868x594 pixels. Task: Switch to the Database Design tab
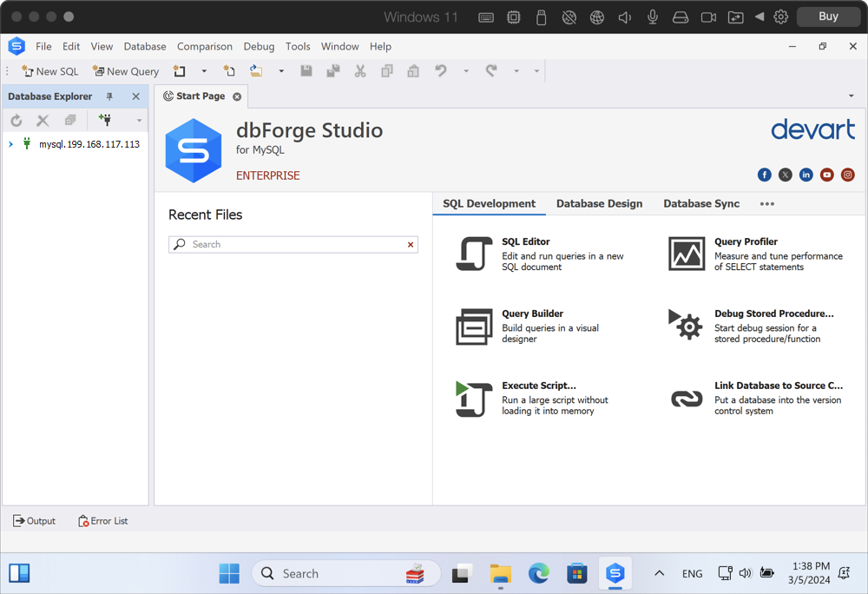point(599,204)
